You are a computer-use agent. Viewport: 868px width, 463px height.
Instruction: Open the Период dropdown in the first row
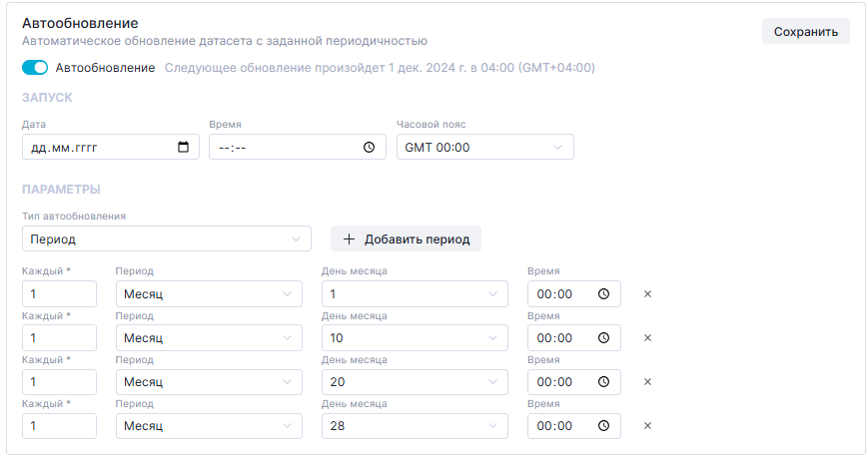[208, 294]
